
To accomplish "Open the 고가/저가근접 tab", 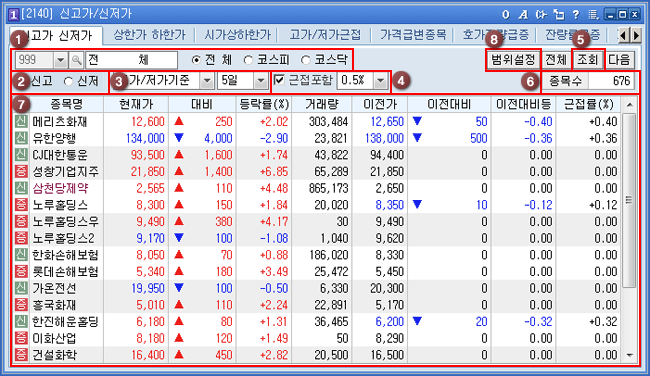I will pyautogui.click(x=325, y=35).
